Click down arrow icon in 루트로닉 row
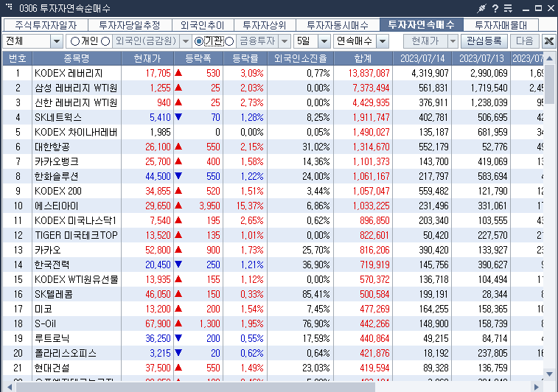Screen dimensions: 558x392 point(178,338)
